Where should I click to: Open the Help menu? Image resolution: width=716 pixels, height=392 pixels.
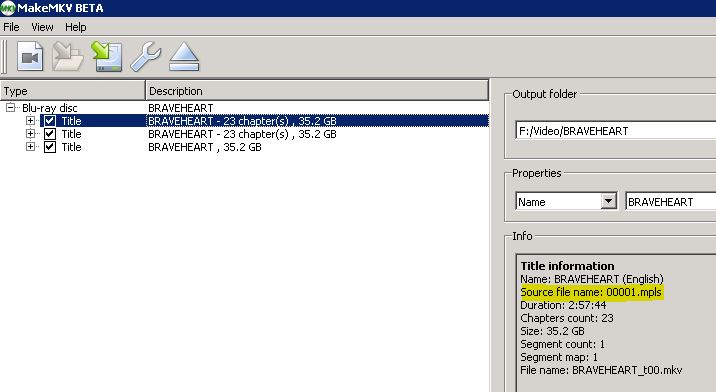click(75, 27)
